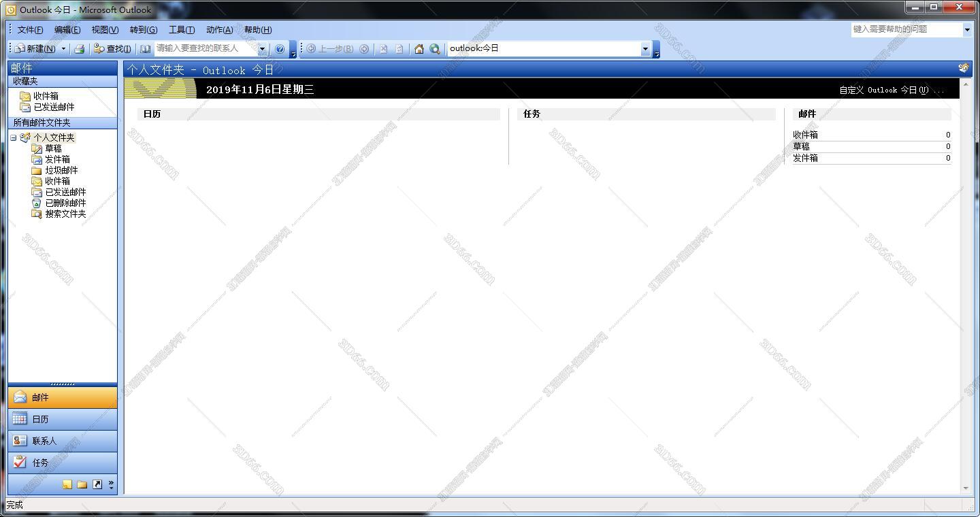Click the Notes icon in navigation pane
Screen dimensions: 980x517
[x=67, y=484]
